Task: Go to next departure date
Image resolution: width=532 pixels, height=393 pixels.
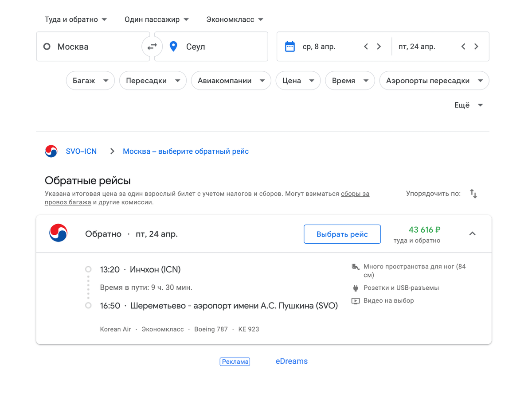Action: pyautogui.click(x=379, y=47)
